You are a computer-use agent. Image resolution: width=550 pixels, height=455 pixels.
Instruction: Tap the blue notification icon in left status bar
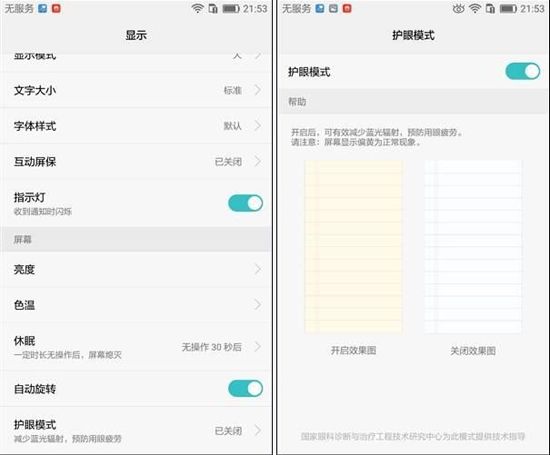click(42, 8)
